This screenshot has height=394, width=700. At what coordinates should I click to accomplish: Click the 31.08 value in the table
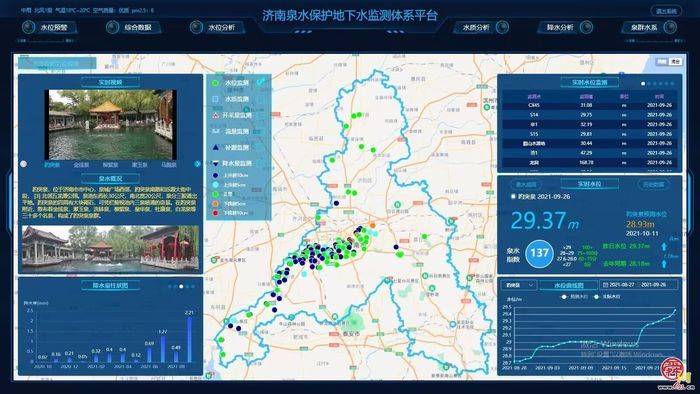586,105
